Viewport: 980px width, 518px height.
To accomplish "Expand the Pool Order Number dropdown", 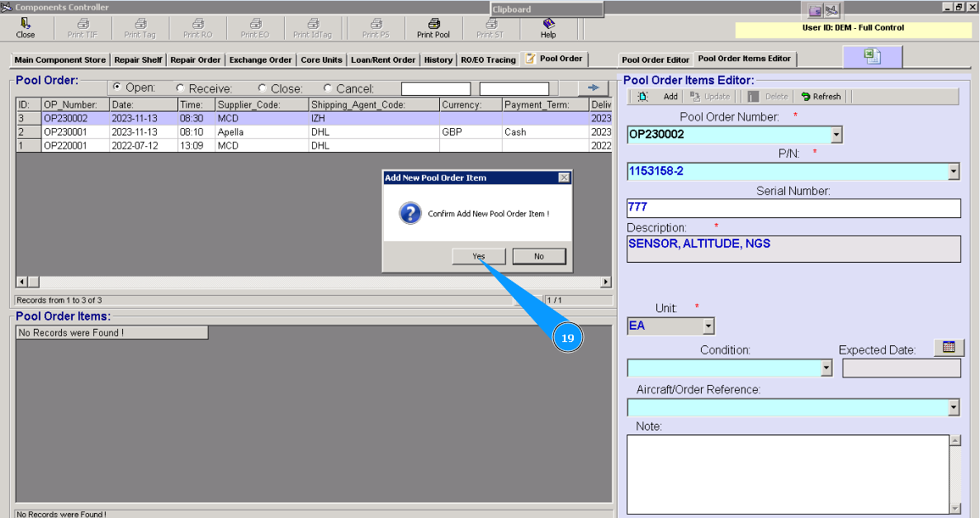I will tap(836, 135).
